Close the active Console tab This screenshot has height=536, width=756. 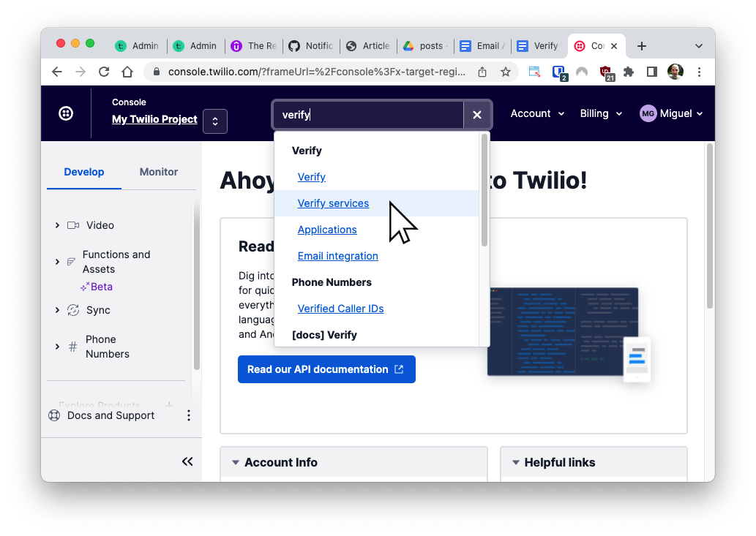point(614,46)
